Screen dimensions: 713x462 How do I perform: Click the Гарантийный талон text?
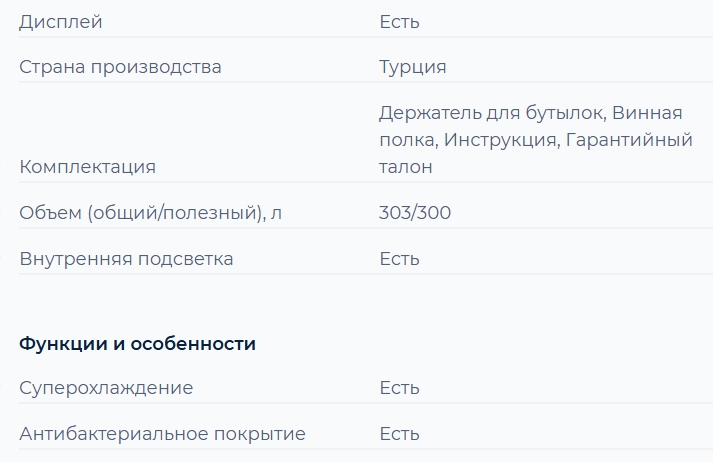629,139
